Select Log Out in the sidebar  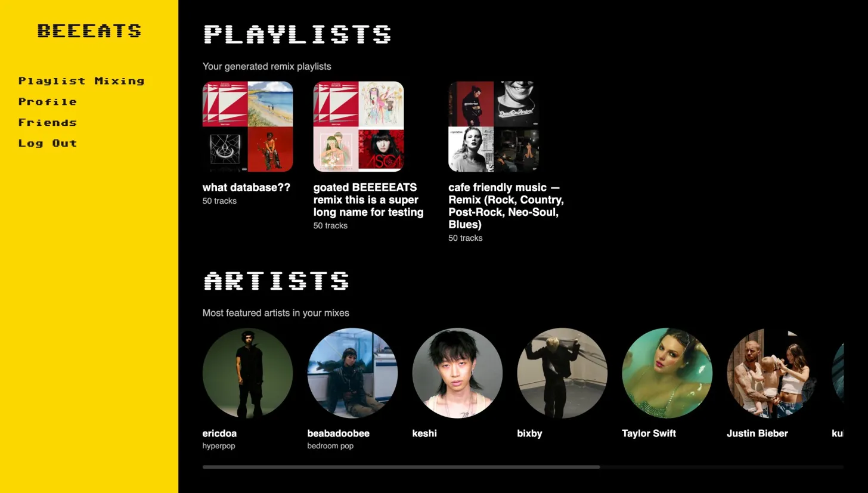[x=47, y=143]
